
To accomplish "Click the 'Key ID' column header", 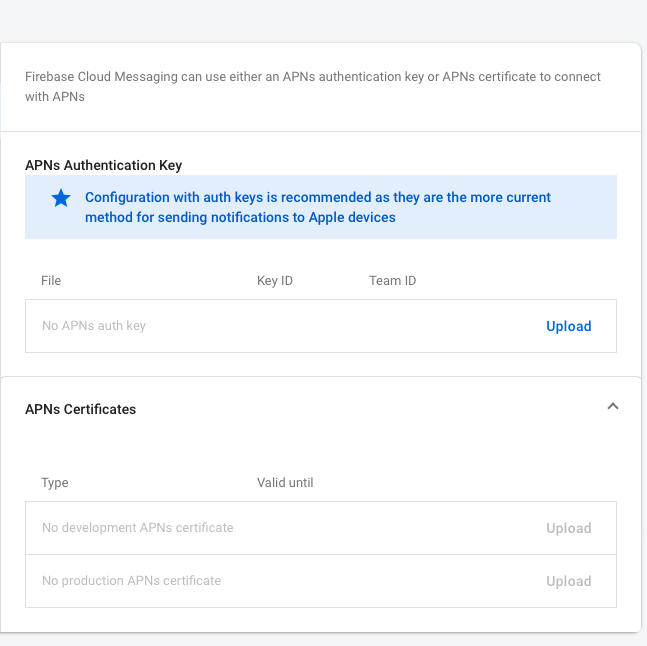I will (274, 281).
